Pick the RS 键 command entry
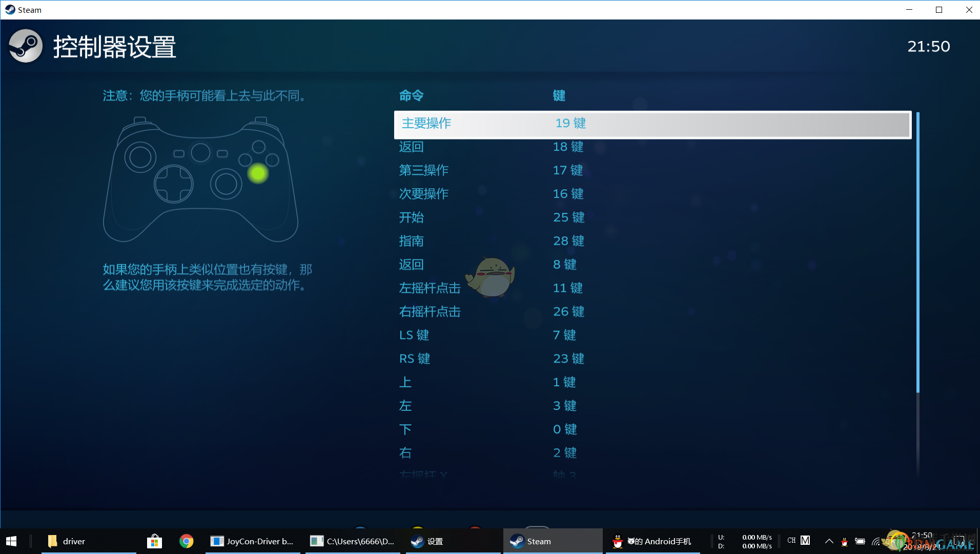Screen dimensions: 980x554 (652, 359)
